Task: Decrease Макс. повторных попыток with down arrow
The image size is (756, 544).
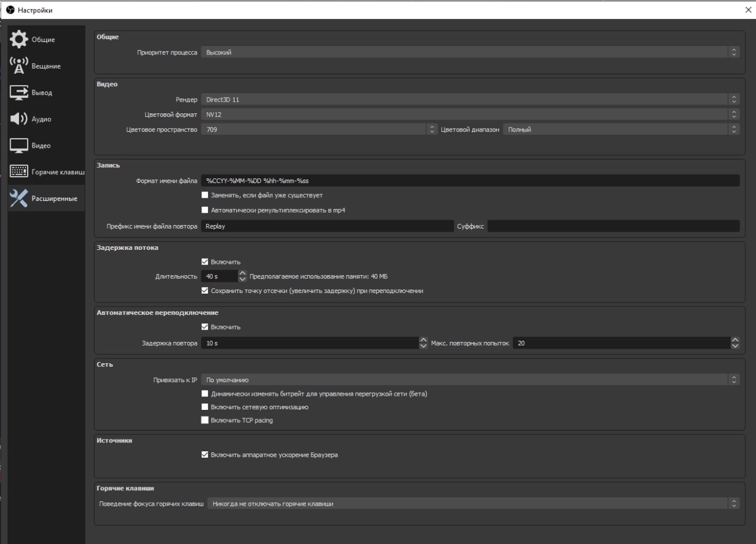Action: [x=735, y=346]
